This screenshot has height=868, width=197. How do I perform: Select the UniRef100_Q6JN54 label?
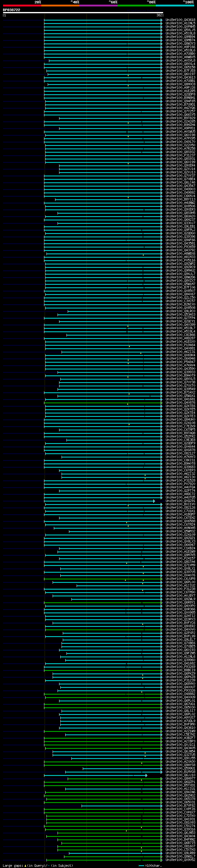[x=180, y=751]
